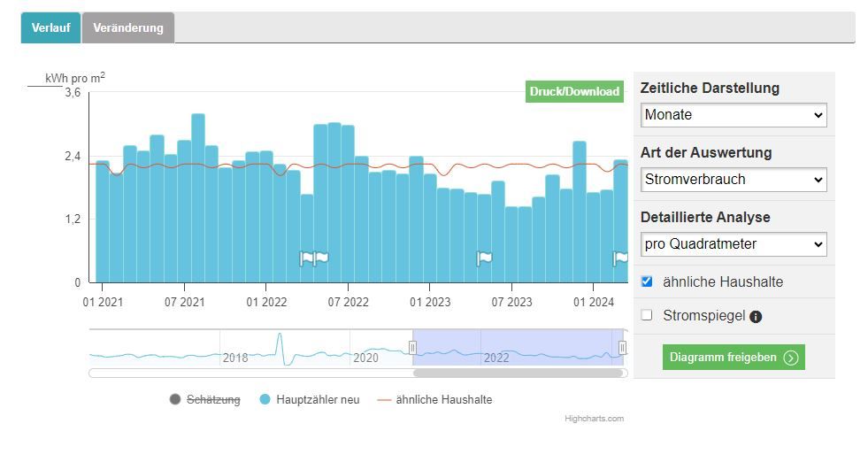
Task: Click the Druck/Download button
Action: coord(574,91)
